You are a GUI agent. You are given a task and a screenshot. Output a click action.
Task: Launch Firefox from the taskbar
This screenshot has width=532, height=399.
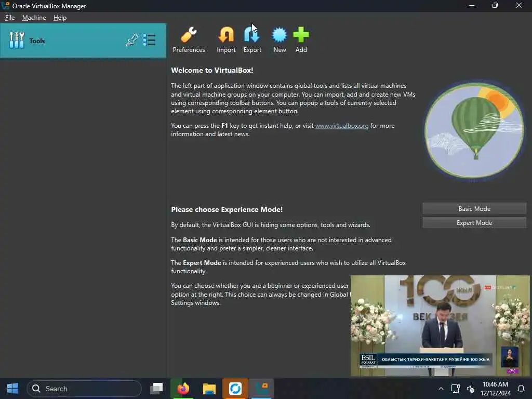(183, 389)
